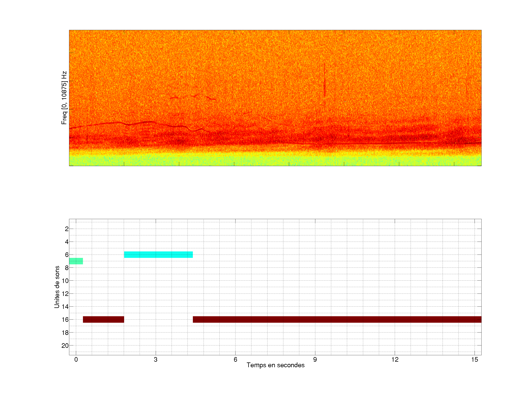Click the x-axis tick label 0
Image resolution: width=532 pixels, height=399 pixels.
click(x=76, y=359)
